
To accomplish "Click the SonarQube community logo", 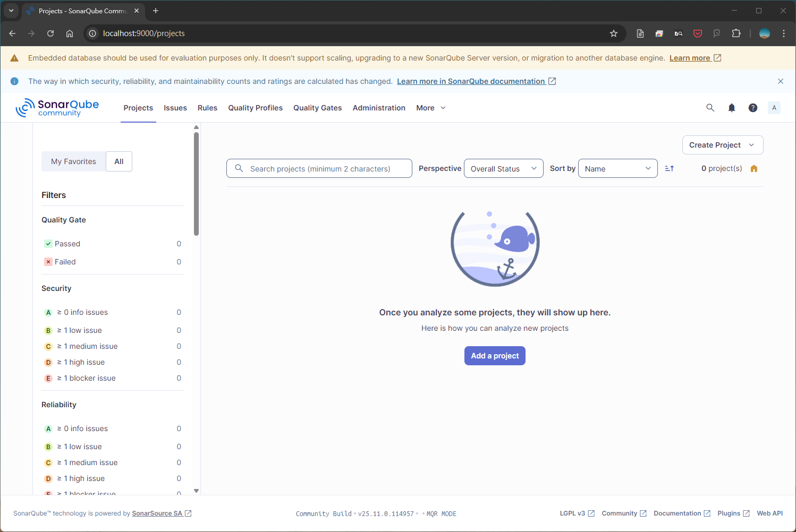I will 57,108.
